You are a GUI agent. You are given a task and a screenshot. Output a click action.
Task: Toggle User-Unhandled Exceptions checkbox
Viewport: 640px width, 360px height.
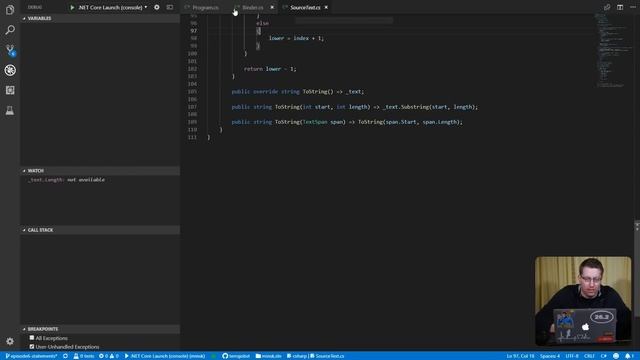[x=32, y=347]
